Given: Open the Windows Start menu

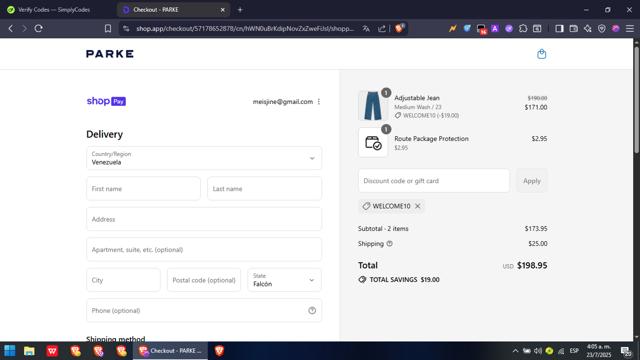Looking at the screenshot, I should coord(10,351).
